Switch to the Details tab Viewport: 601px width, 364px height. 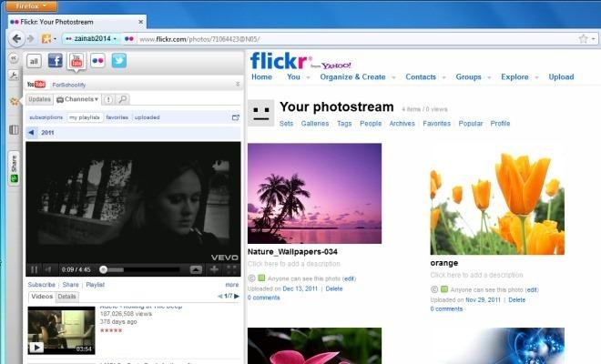click(x=67, y=297)
